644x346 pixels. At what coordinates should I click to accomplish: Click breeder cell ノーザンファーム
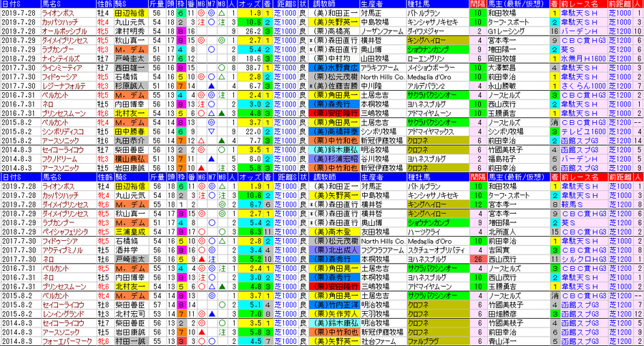[382, 31]
